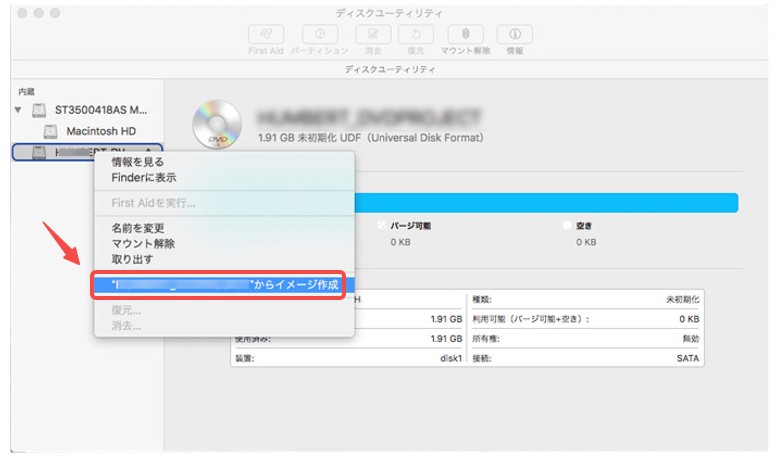Select the ST3500418AS drive icon in sidebar

[39, 110]
